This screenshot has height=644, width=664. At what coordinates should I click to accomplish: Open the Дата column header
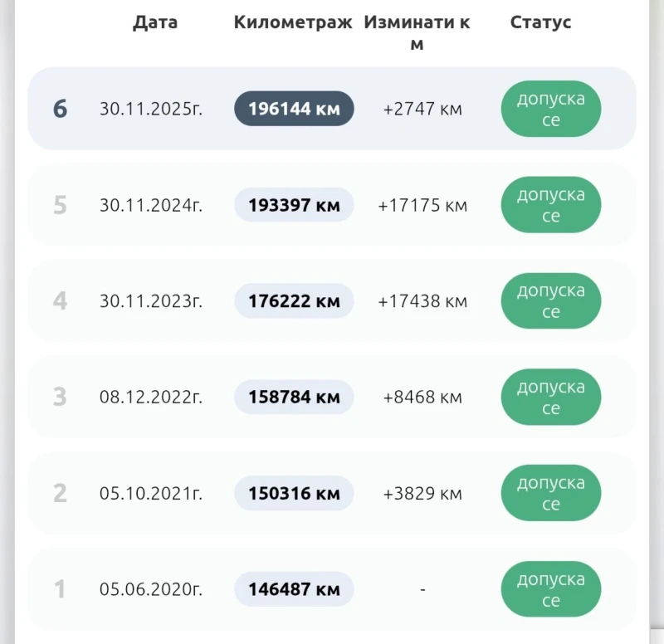pyautogui.click(x=154, y=22)
